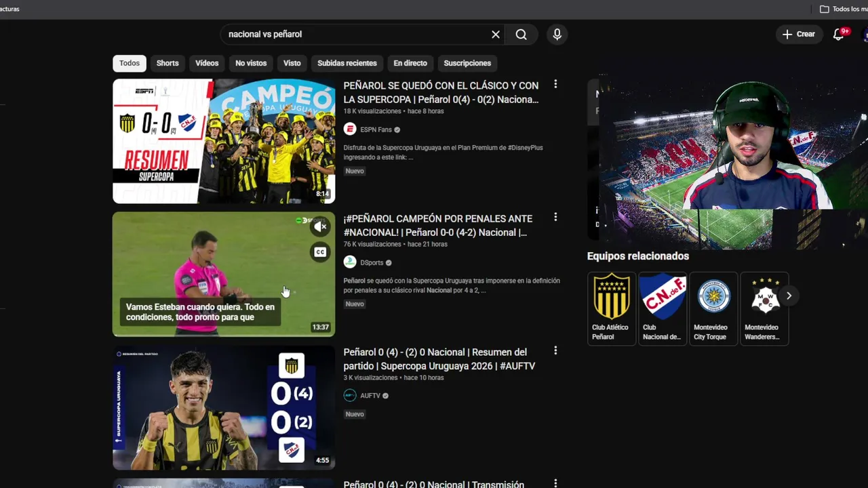Open DSports channel avatar

[350, 262]
